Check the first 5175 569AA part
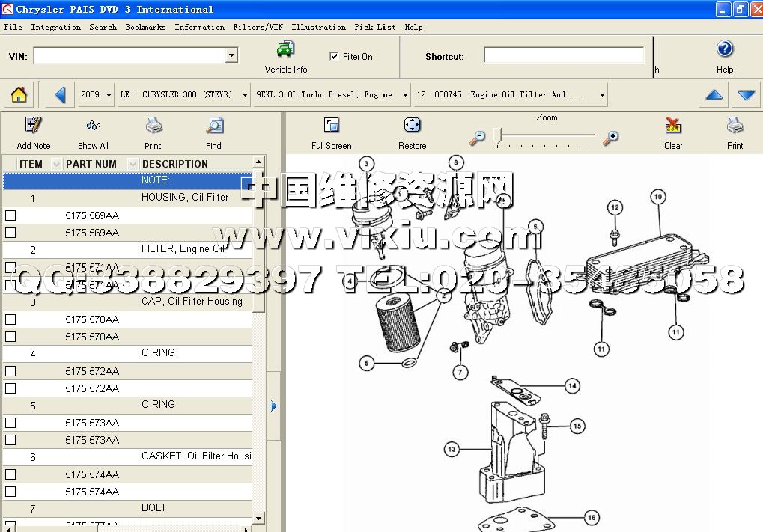The height and width of the screenshot is (532, 763). tap(10, 215)
